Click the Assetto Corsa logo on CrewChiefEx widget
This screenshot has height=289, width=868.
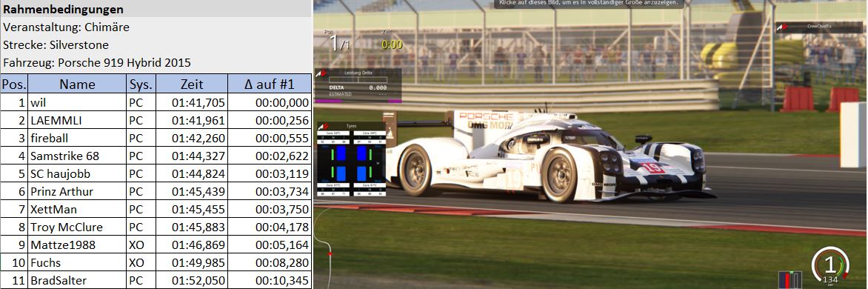781,26
